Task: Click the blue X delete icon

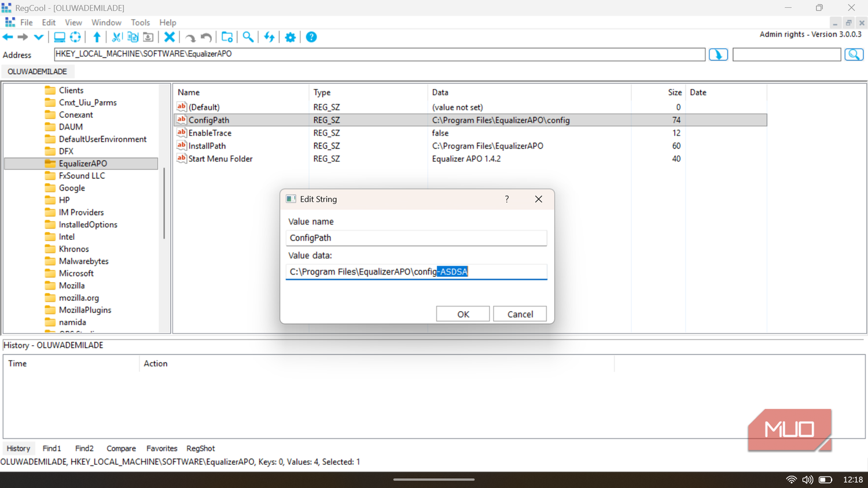Action: click(170, 37)
